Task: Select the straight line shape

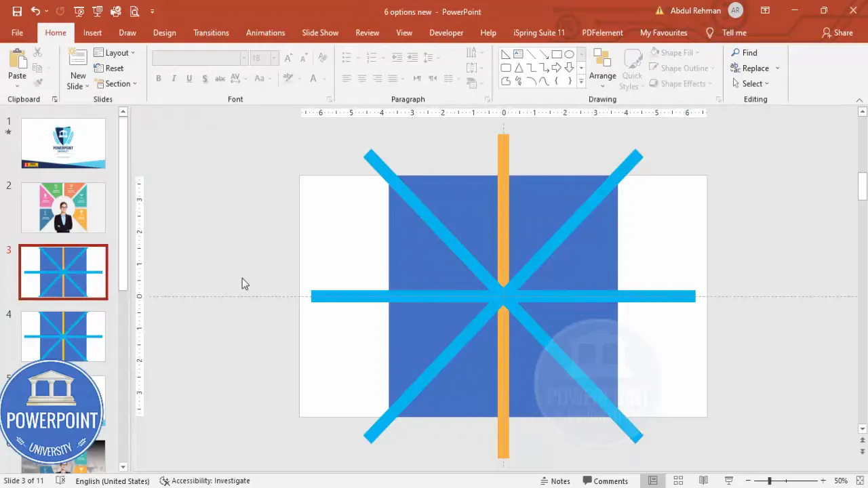Action: [x=531, y=54]
